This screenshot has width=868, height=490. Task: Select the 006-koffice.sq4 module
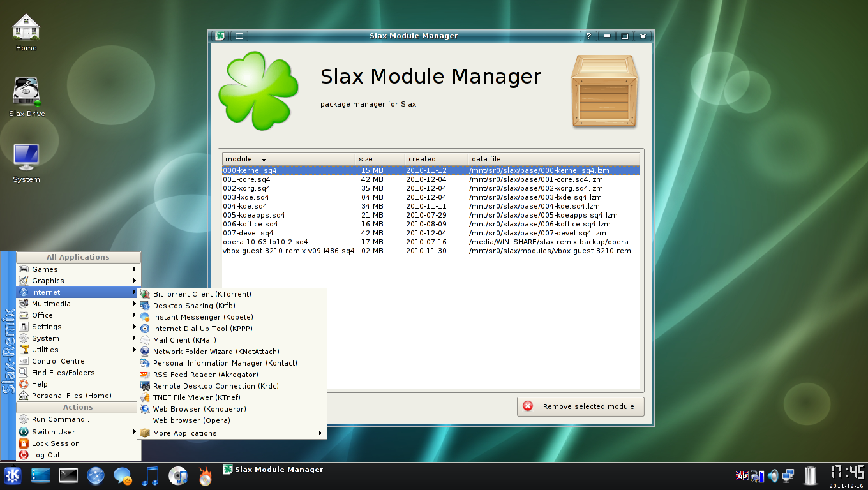431,224
